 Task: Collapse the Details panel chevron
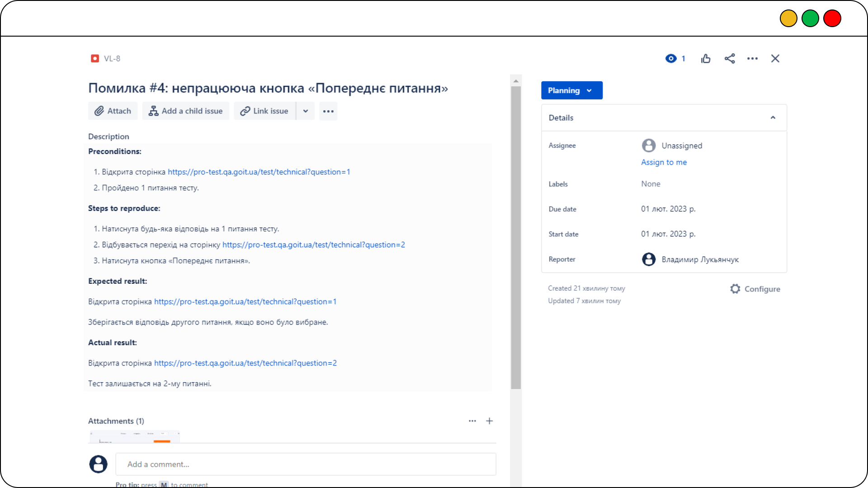(773, 117)
